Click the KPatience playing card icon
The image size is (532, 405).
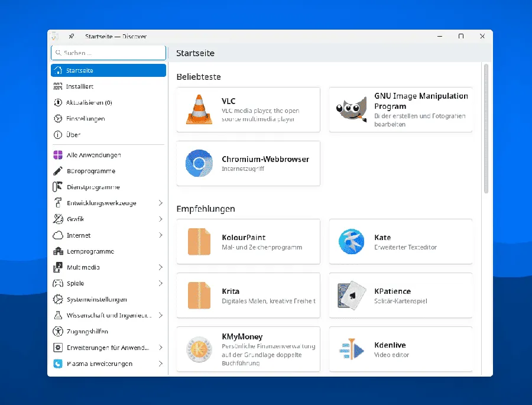coord(351,295)
